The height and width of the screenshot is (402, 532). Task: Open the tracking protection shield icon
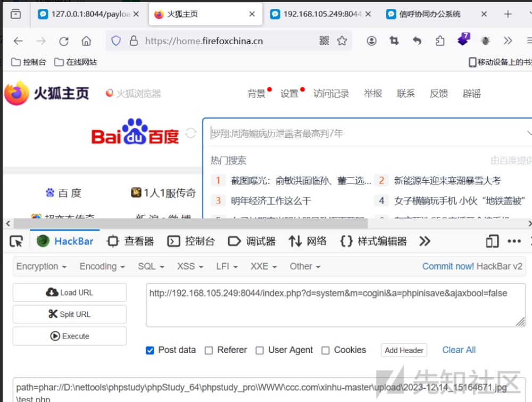(x=116, y=41)
